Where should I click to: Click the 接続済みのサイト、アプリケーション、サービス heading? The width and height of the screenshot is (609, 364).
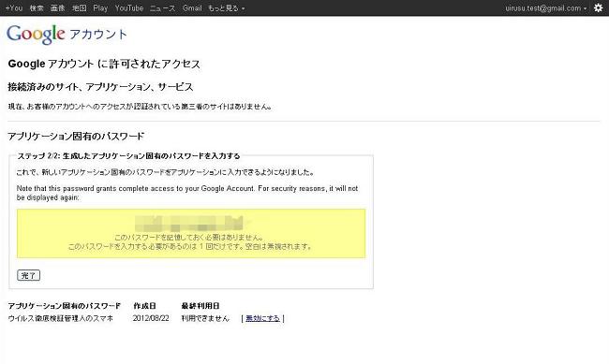point(100,87)
